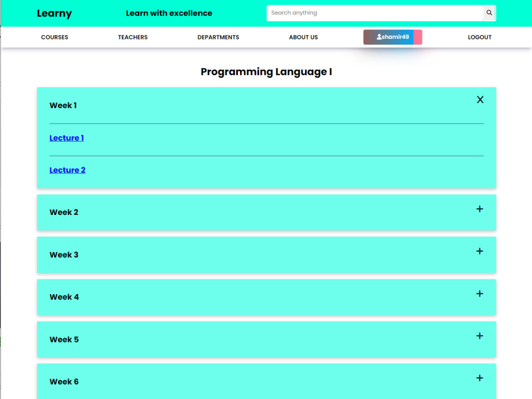
Task: Focus the Search anything input field
Action: pos(375,13)
